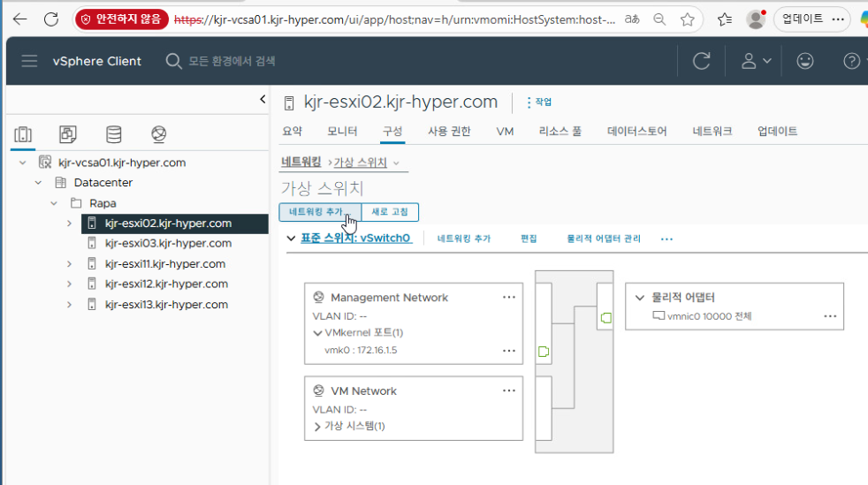Viewport: 868px width, 485px height.
Task: Select host kjr-esxi11.kjr-hyper.com
Action: coord(165,264)
